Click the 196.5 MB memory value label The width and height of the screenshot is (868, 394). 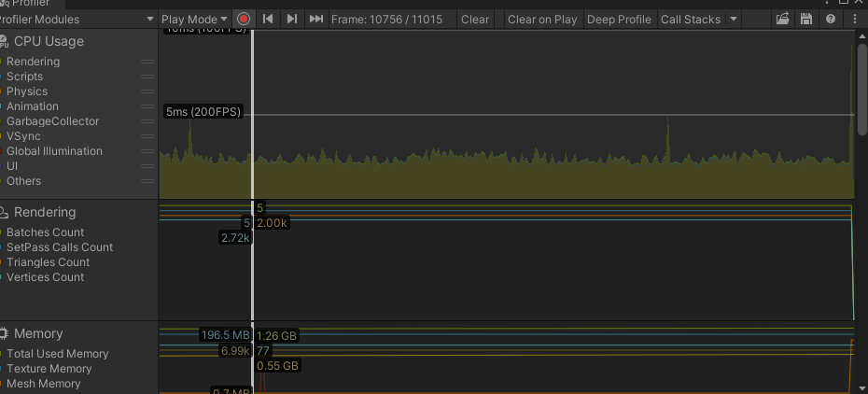pos(225,335)
